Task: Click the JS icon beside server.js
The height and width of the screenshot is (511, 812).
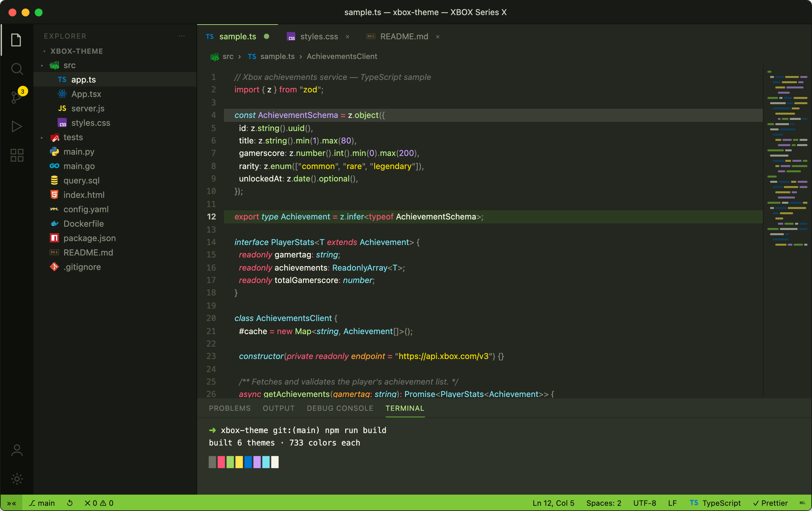Action: pyautogui.click(x=62, y=108)
